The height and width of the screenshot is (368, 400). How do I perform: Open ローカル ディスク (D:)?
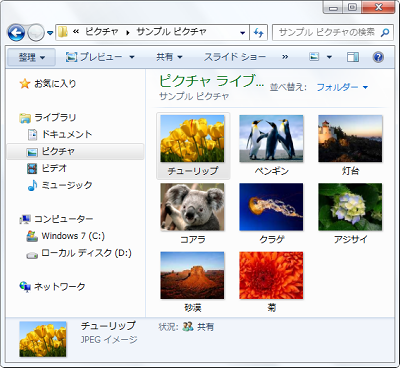tap(86, 253)
